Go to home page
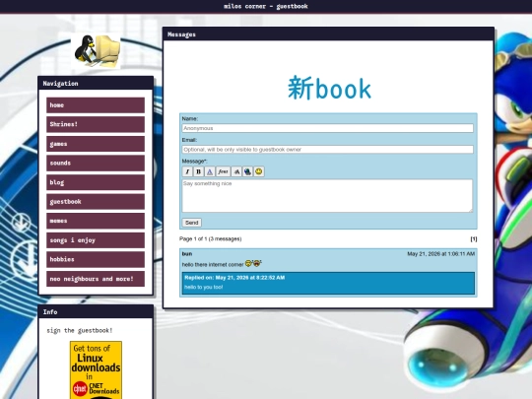 96,105
